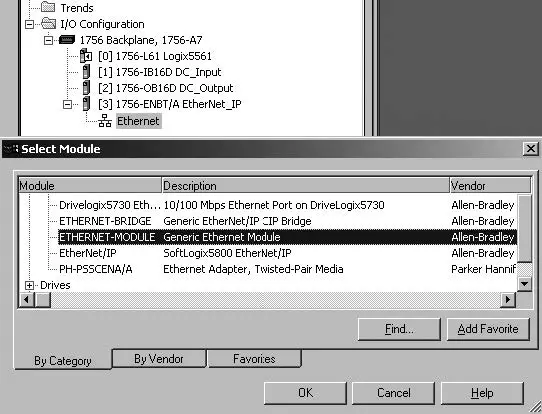Click Generic Ethernet Module description
Viewport: 542px width, 414px height.
pyautogui.click(x=222, y=237)
